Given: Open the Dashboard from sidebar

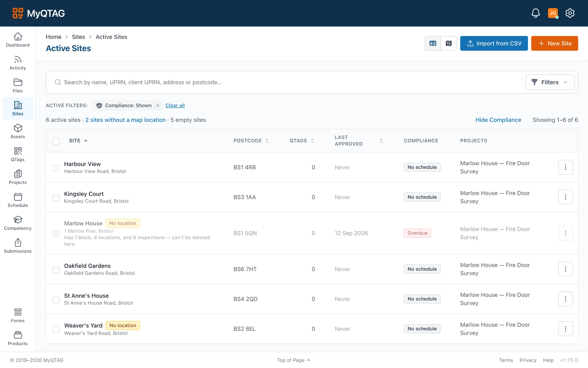Looking at the screenshot, I should coord(18,40).
